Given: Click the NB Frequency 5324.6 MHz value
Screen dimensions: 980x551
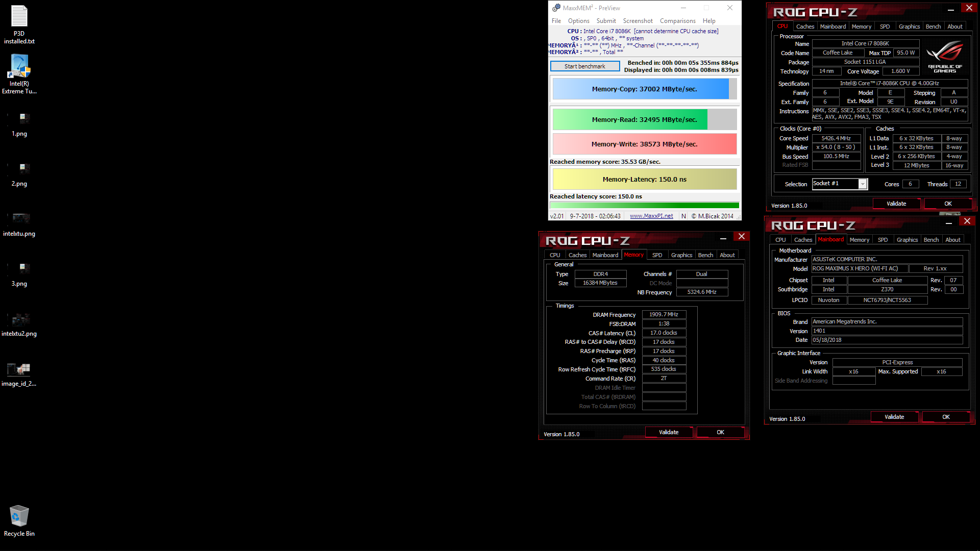Looking at the screenshot, I should point(702,292).
